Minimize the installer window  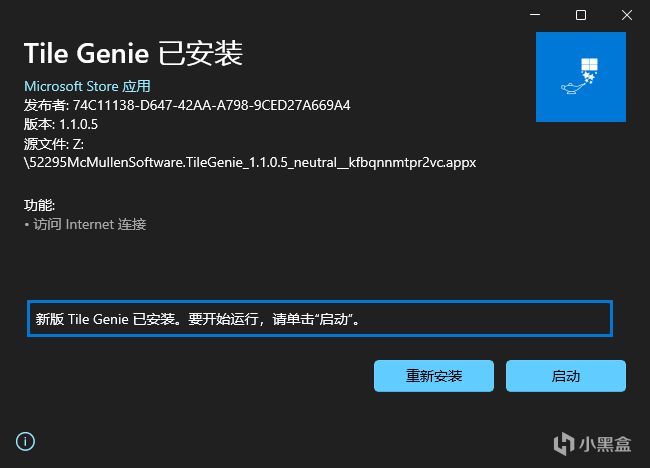535,15
